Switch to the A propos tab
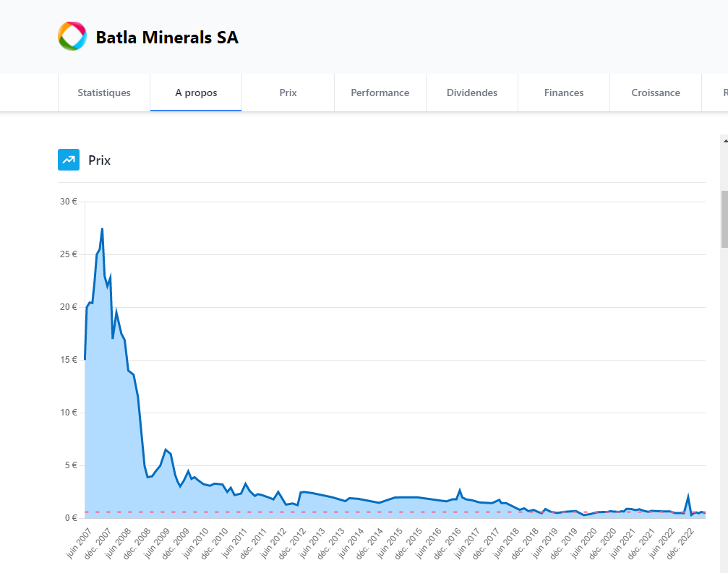This screenshot has height=573, width=728. pyautogui.click(x=196, y=92)
